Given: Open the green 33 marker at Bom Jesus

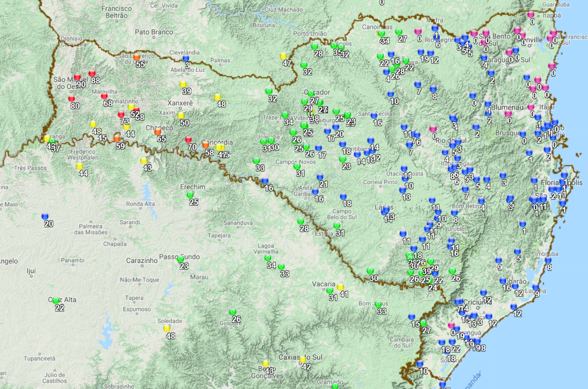Looking at the screenshot, I should (x=378, y=304).
